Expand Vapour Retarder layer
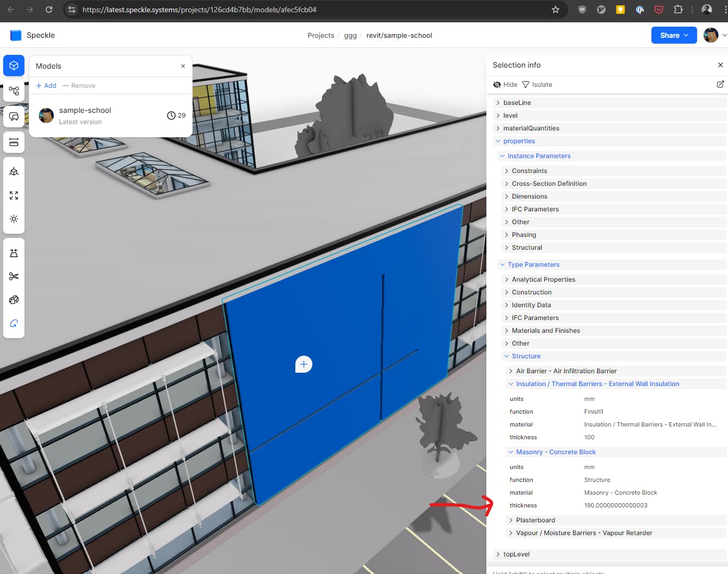The height and width of the screenshot is (574, 728). (x=616, y=533)
